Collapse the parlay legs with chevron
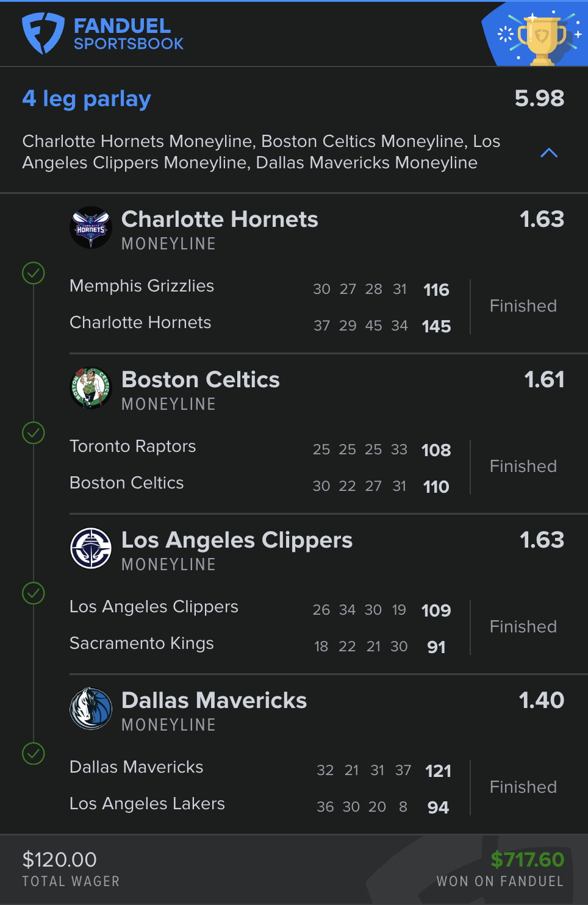This screenshot has width=588, height=905. coord(549,152)
